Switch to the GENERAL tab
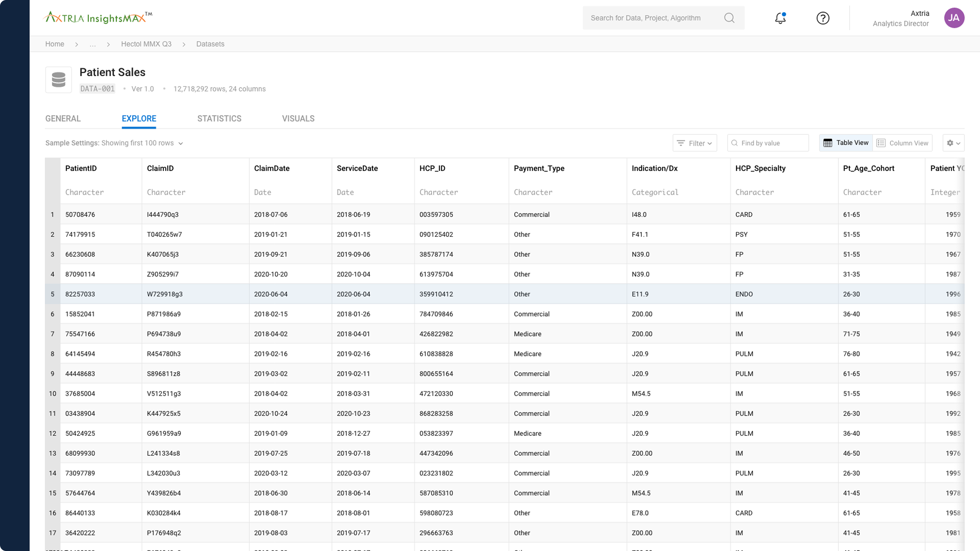 coord(63,119)
